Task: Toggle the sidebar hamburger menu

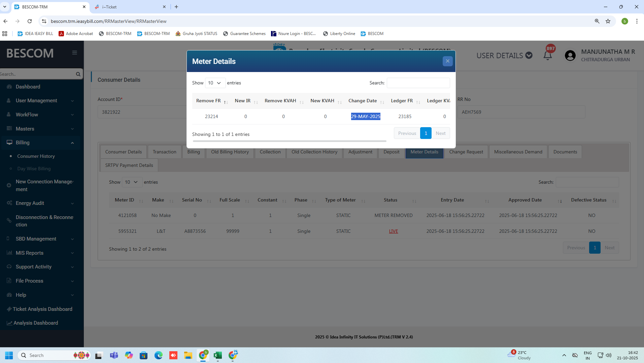Action: point(75,52)
